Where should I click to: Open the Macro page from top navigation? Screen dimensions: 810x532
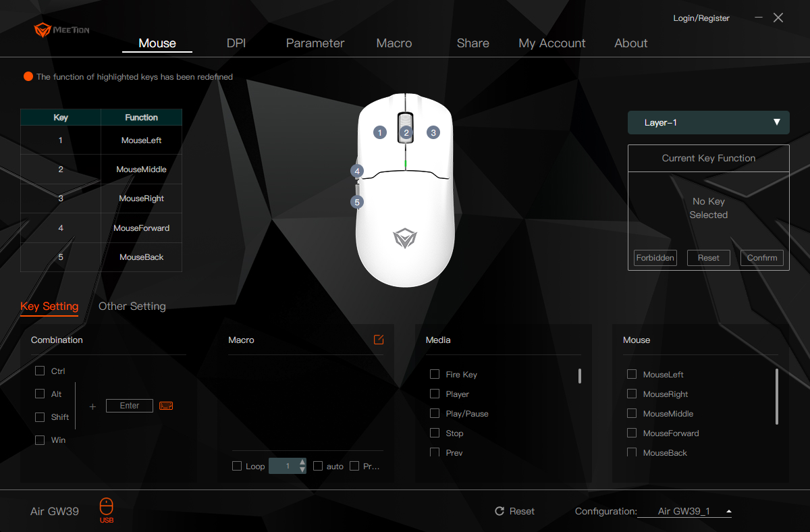pos(394,43)
